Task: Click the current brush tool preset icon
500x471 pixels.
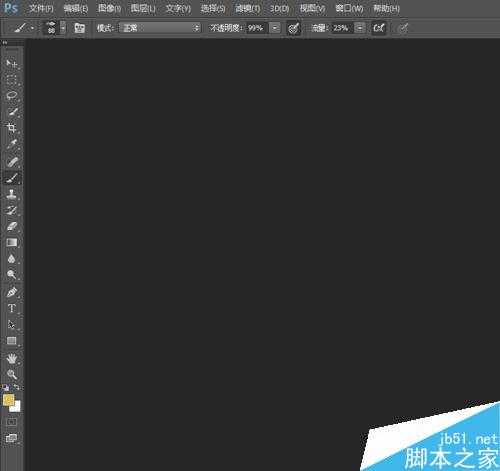Action: click(20, 28)
